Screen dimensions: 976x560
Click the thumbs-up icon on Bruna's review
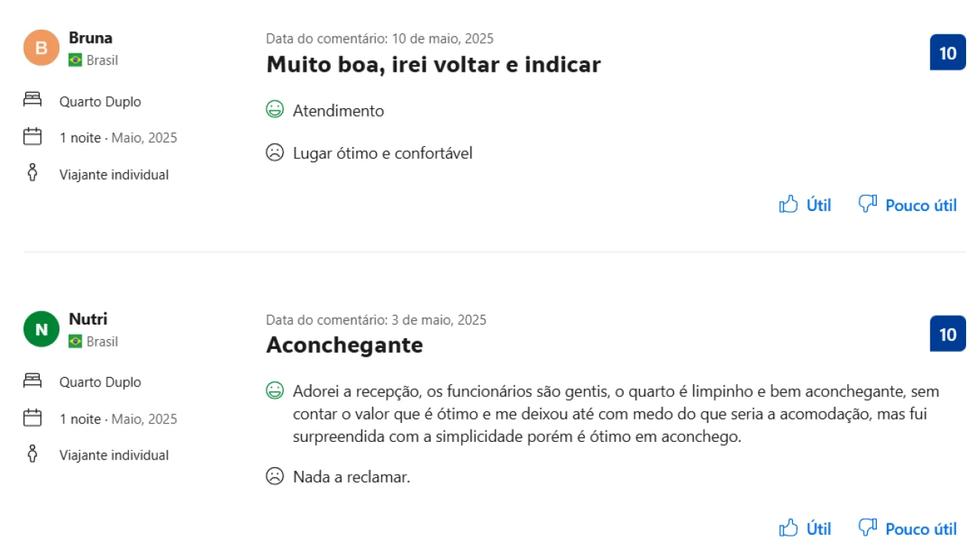tap(788, 204)
